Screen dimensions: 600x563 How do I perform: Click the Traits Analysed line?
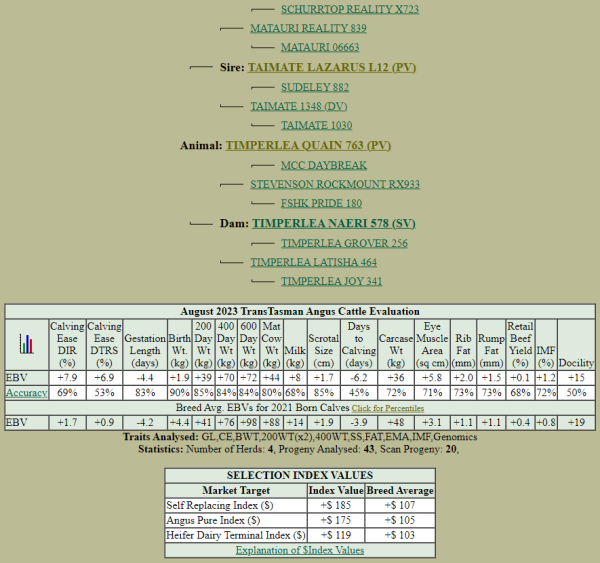coord(300,437)
